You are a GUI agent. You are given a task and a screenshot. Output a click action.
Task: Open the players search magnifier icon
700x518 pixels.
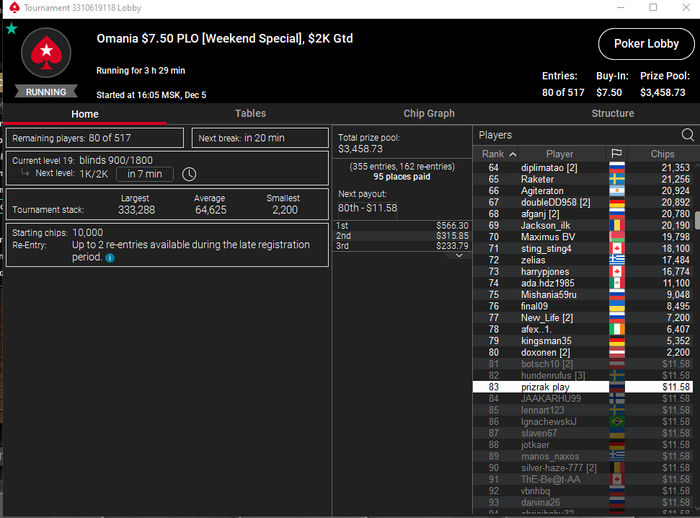click(x=688, y=134)
